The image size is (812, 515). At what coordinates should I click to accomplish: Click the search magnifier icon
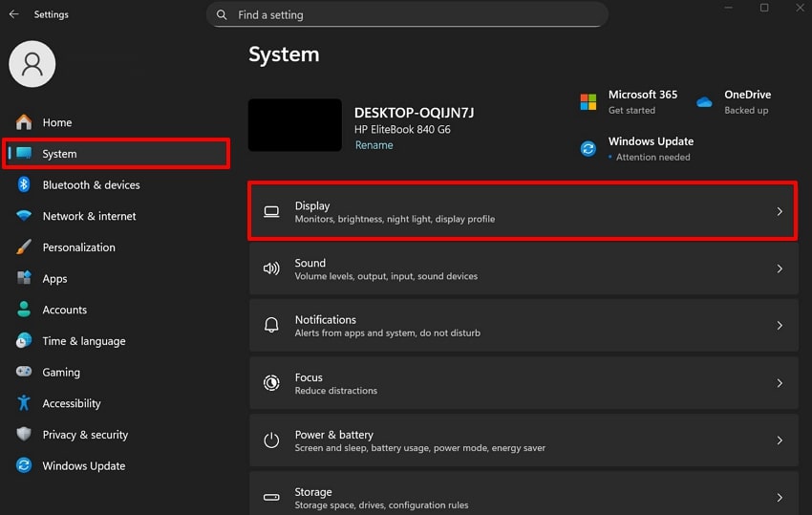pyautogui.click(x=222, y=15)
